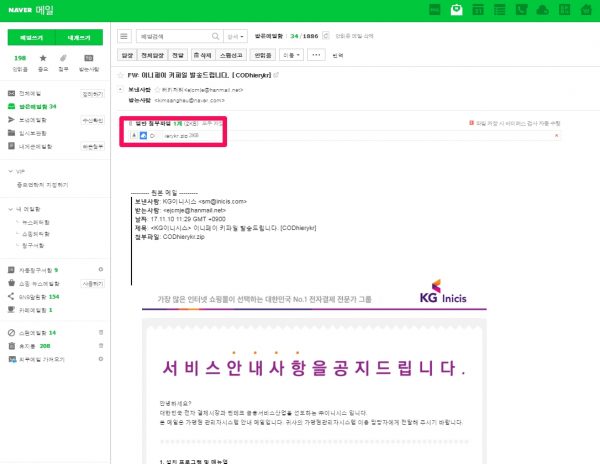Filter unread mail showing 198

coord(20,63)
